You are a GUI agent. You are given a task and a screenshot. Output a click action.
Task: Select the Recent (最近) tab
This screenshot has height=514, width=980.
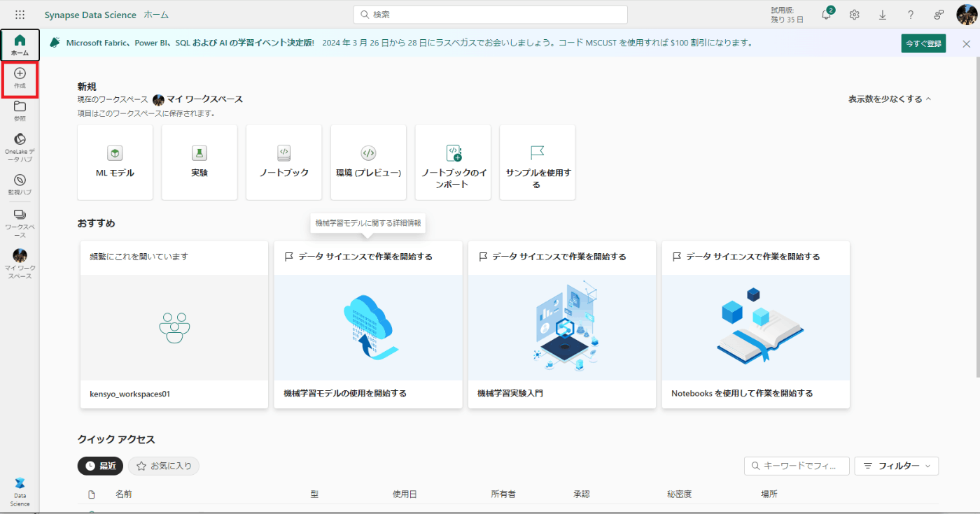click(100, 466)
